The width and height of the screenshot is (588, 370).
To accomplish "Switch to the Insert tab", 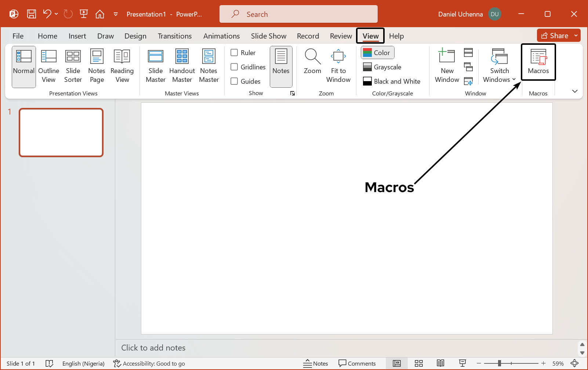I will (x=77, y=36).
